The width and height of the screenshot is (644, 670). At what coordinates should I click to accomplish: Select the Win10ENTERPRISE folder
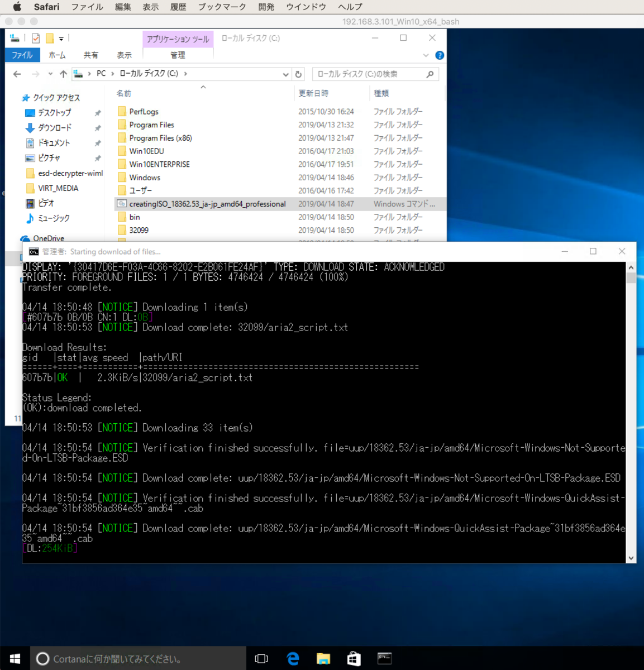click(159, 164)
